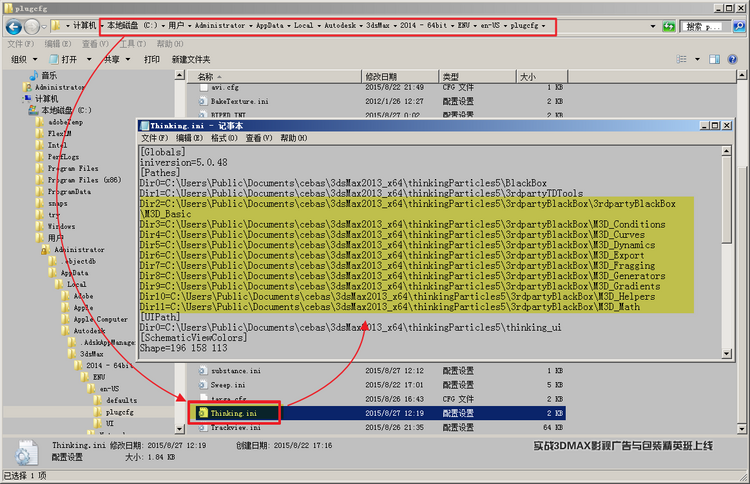Click the help question mark icon

point(732,59)
